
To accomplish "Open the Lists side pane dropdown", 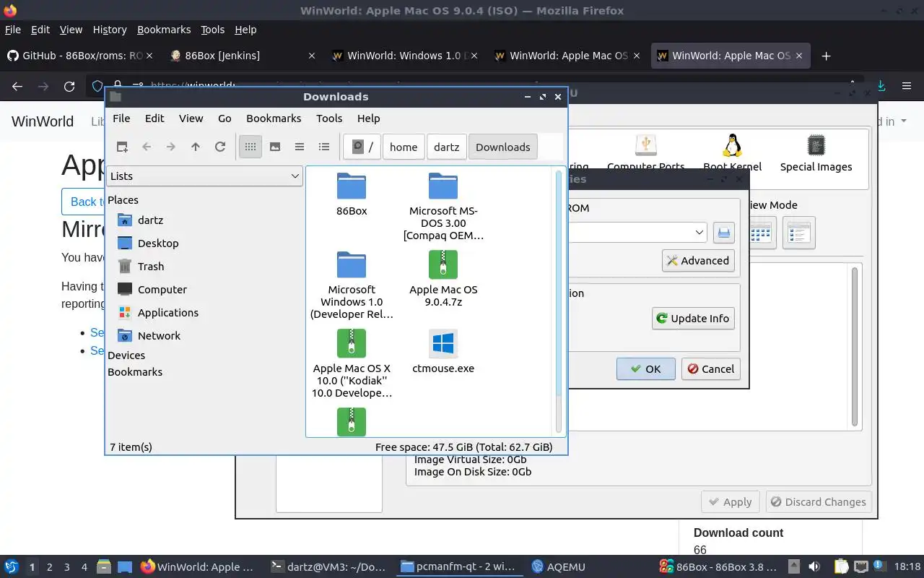I will click(204, 176).
